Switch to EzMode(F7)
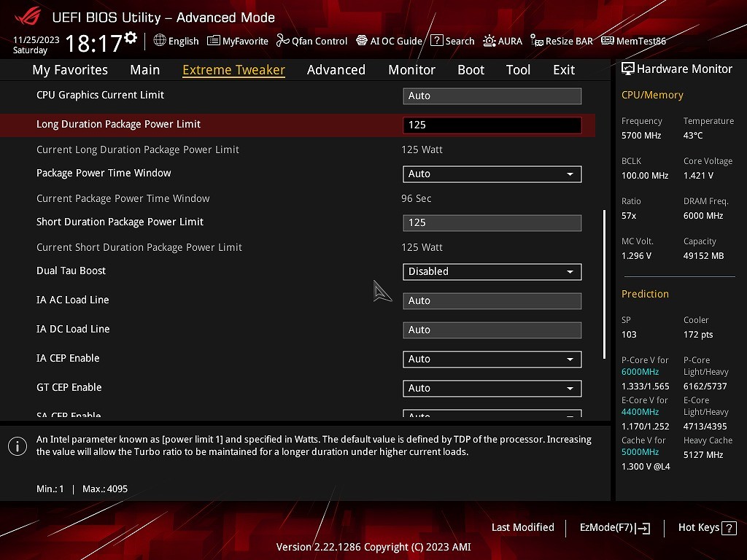Viewport: 747px width, 560px height. [614, 528]
